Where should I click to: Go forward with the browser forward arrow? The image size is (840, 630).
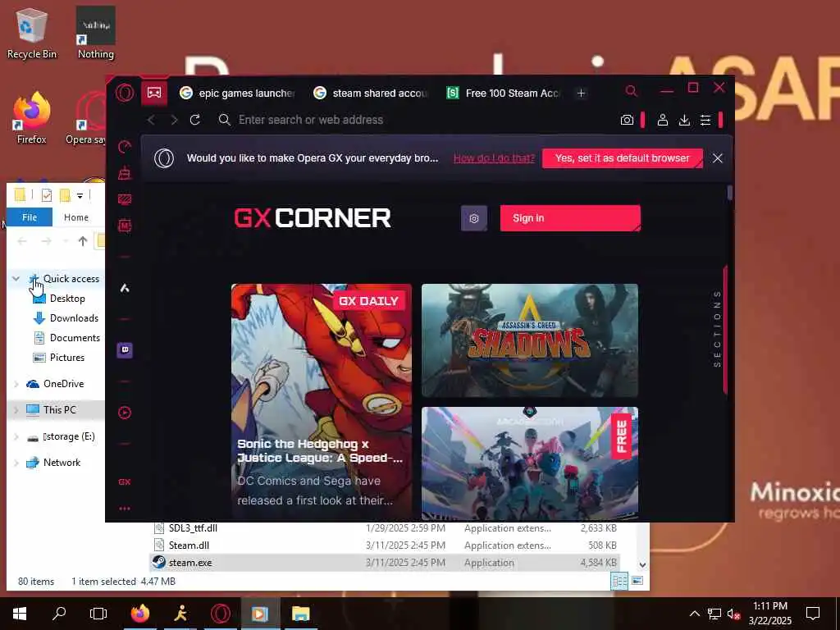174,120
